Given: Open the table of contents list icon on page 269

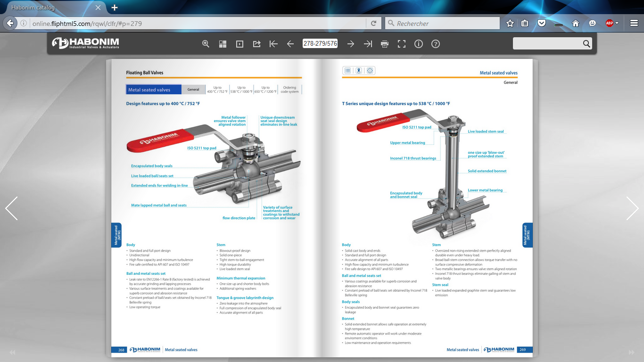Looking at the screenshot, I should pyautogui.click(x=347, y=71).
